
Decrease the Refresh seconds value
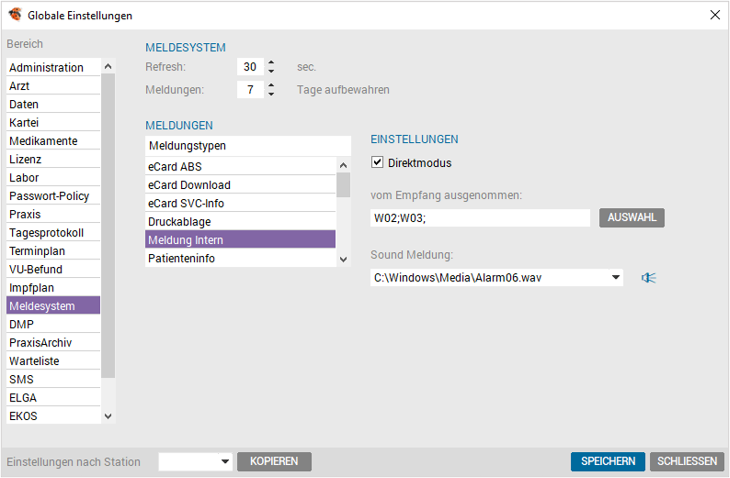point(271,71)
